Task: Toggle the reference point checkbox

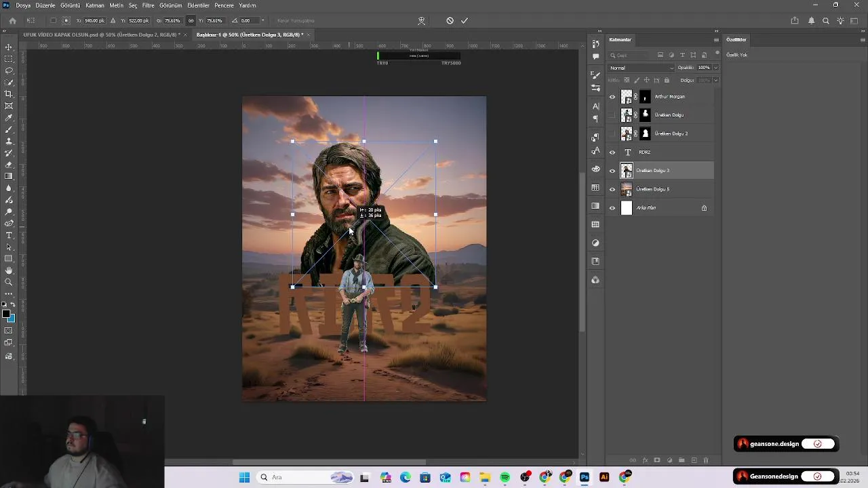Action: (x=54, y=20)
